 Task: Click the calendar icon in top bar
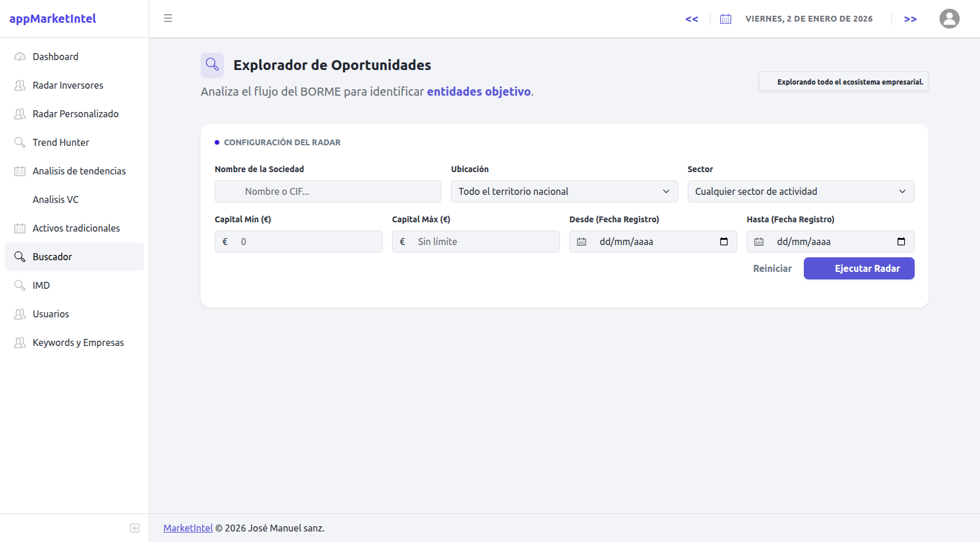pos(725,18)
